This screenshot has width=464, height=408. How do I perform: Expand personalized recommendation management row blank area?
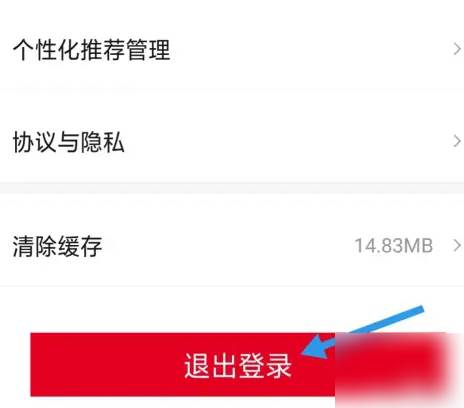(310, 50)
